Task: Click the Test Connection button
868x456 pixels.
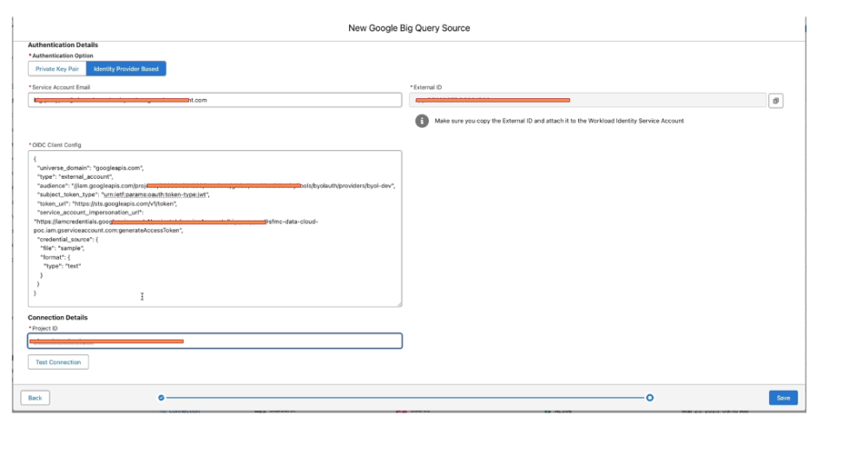Action: pos(58,362)
